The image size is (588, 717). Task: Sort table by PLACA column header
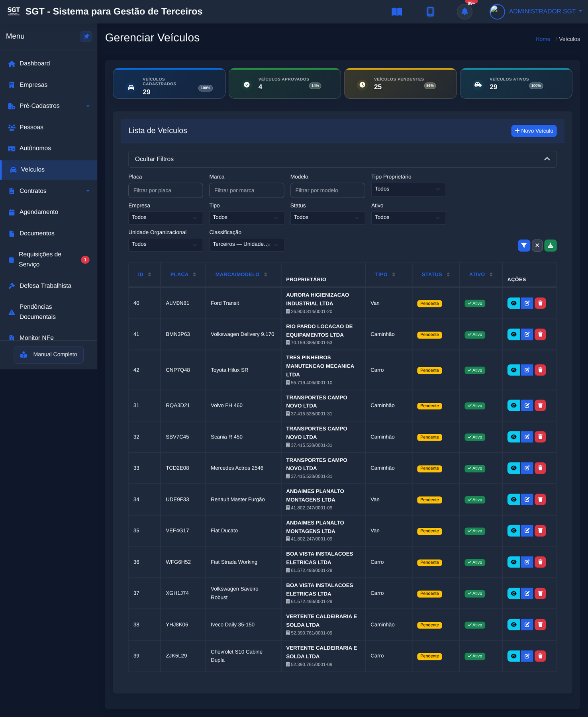pyautogui.click(x=183, y=274)
